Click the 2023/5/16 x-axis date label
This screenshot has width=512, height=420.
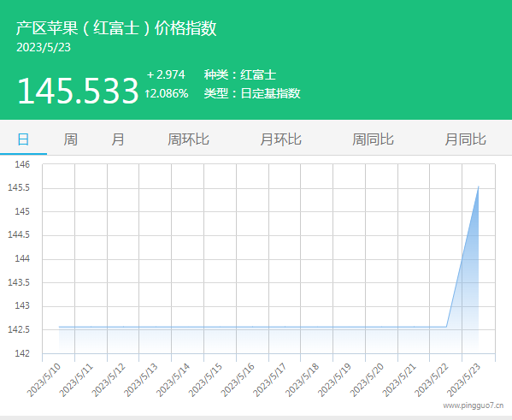[238, 380]
